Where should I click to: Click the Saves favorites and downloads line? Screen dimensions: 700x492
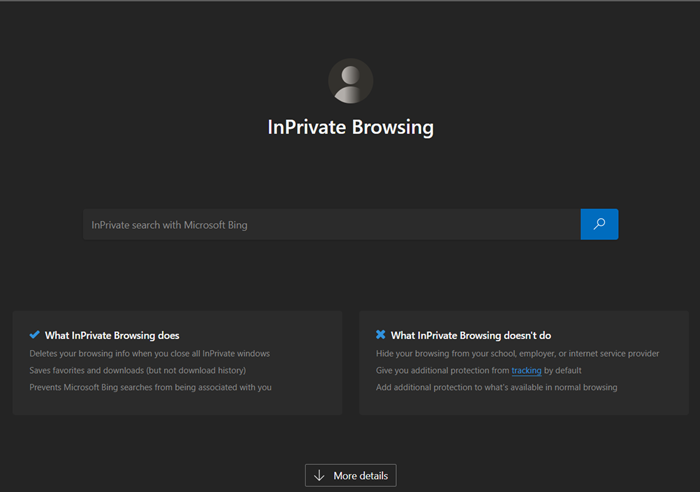point(135,370)
